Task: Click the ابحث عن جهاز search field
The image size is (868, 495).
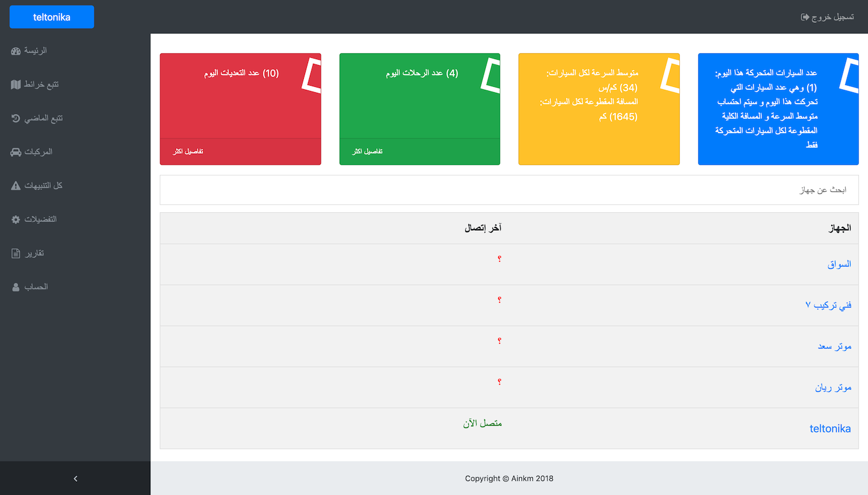Action: tap(509, 190)
